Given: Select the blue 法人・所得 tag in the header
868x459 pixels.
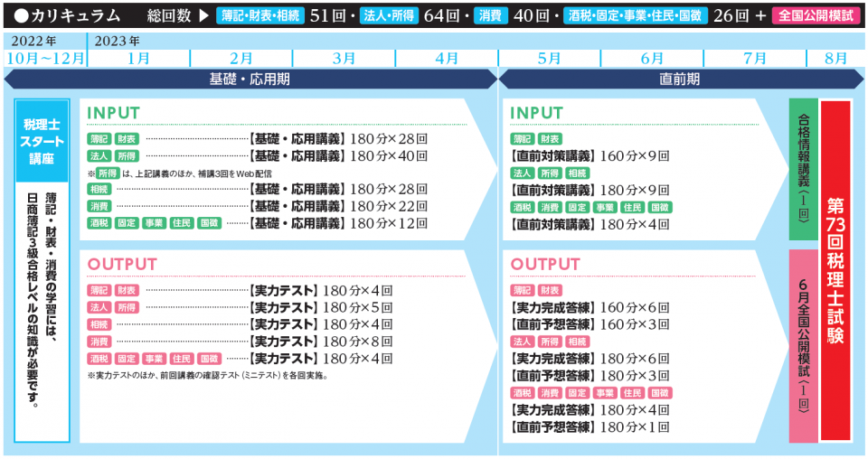Looking at the screenshot, I should coord(390,16).
